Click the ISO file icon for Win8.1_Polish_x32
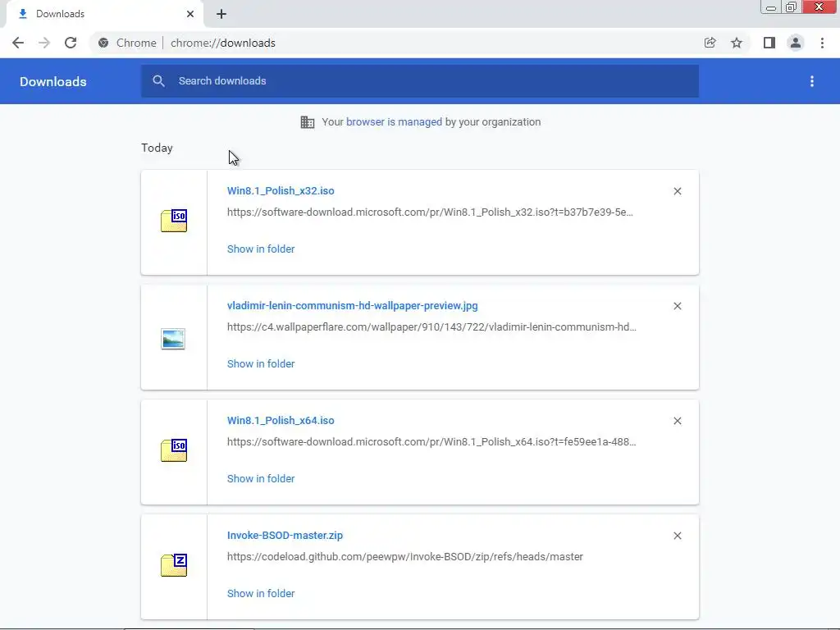Image resolution: width=840 pixels, height=630 pixels. pyautogui.click(x=174, y=220)
